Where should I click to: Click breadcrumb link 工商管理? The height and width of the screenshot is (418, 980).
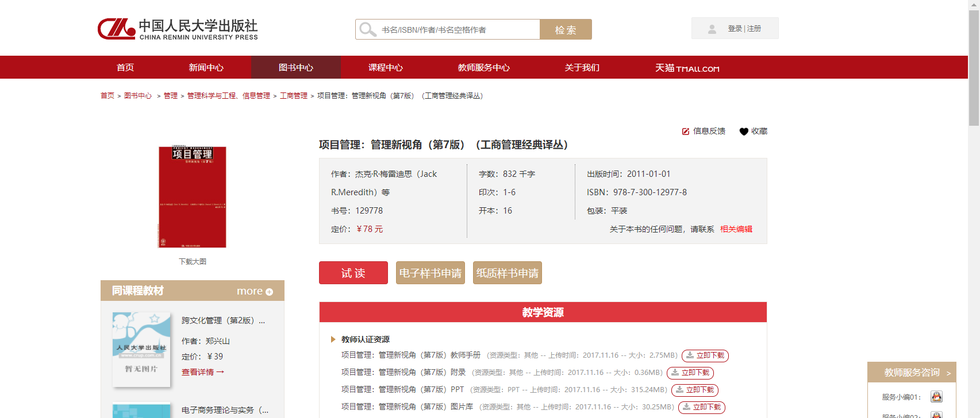tap(294, 96)
